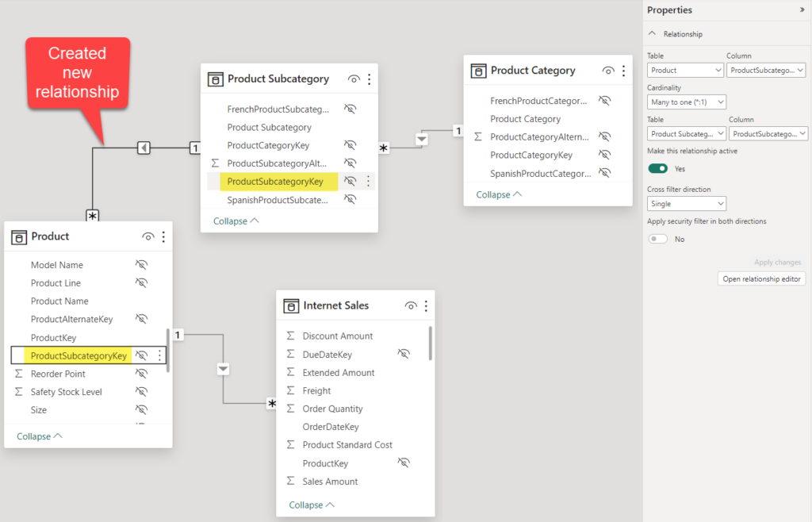
Task: Click the sigma icon beside Discount Amount
Action: click(x=291, y=336)
